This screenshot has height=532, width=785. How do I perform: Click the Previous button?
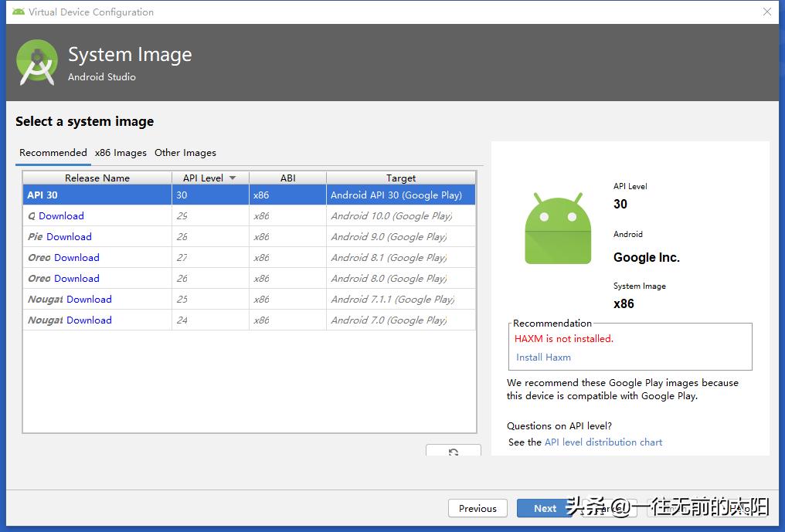tap(477, 508)
